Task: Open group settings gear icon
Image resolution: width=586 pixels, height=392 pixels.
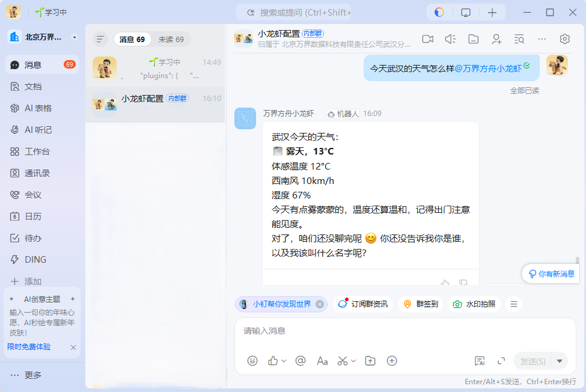Action: [x=564, y=39]
